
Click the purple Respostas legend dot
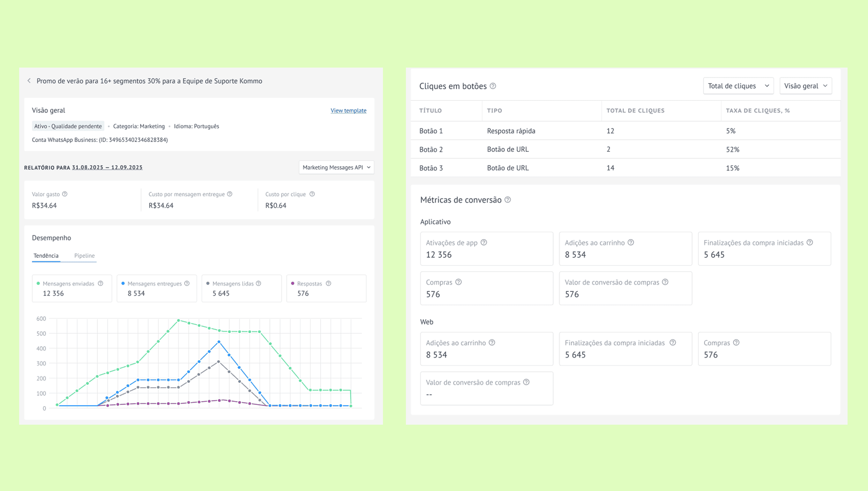[293, 283]
